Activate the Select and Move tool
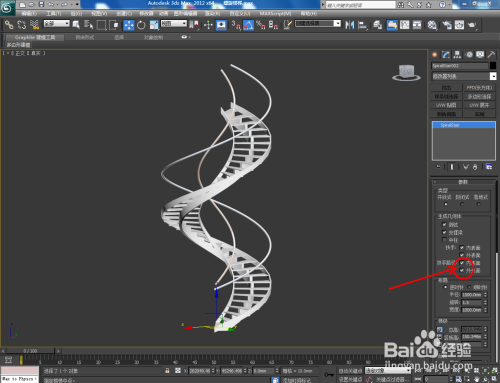This screenshot has height=383, width=500. 129,25
